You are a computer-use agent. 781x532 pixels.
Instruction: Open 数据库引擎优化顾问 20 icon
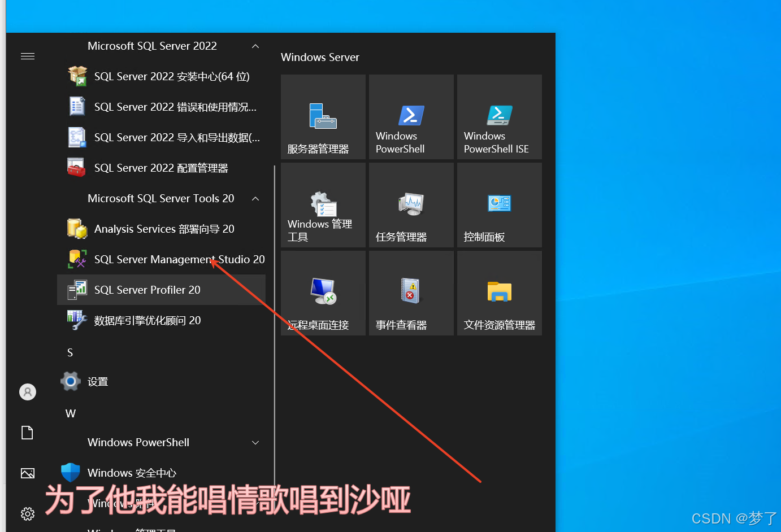pyautogui.click(x=77, y=320)
